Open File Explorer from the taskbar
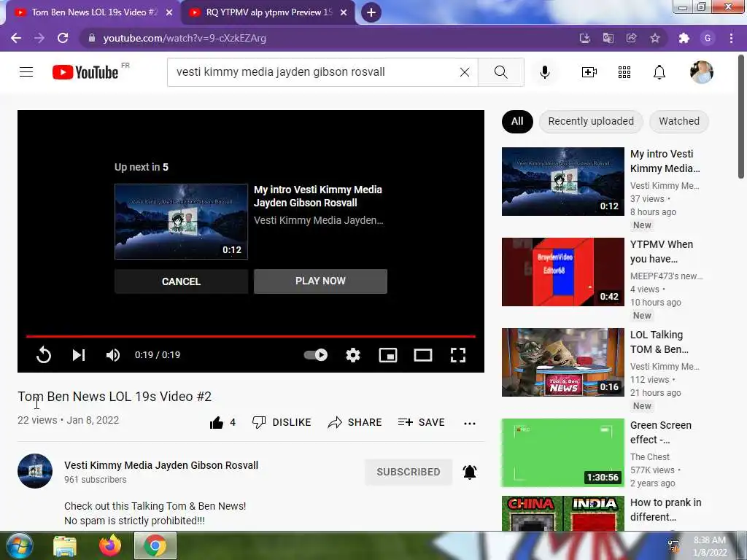This screenshot has width=747, height=560. point(65,546)
